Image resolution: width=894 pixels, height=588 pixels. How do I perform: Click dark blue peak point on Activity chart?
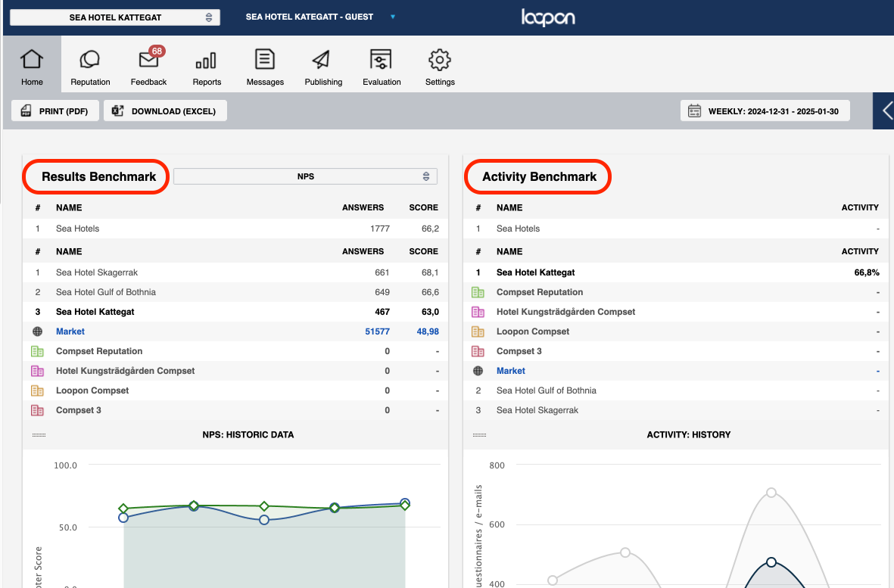coord(771,562)
